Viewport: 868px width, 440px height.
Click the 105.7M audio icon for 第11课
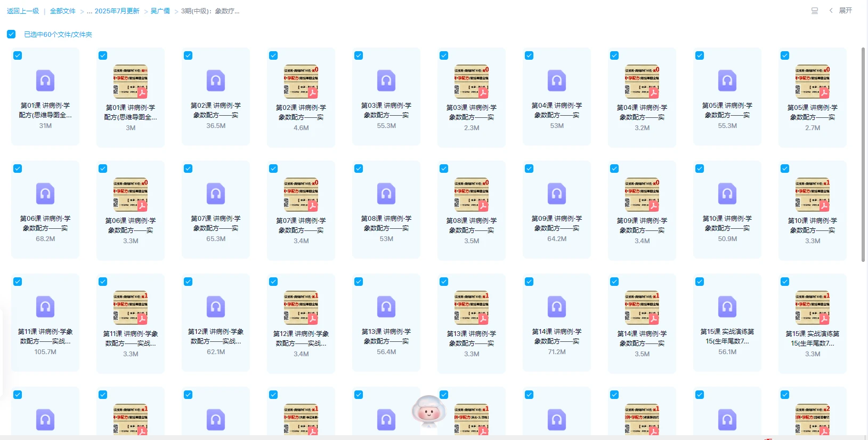tap(45, 307)
